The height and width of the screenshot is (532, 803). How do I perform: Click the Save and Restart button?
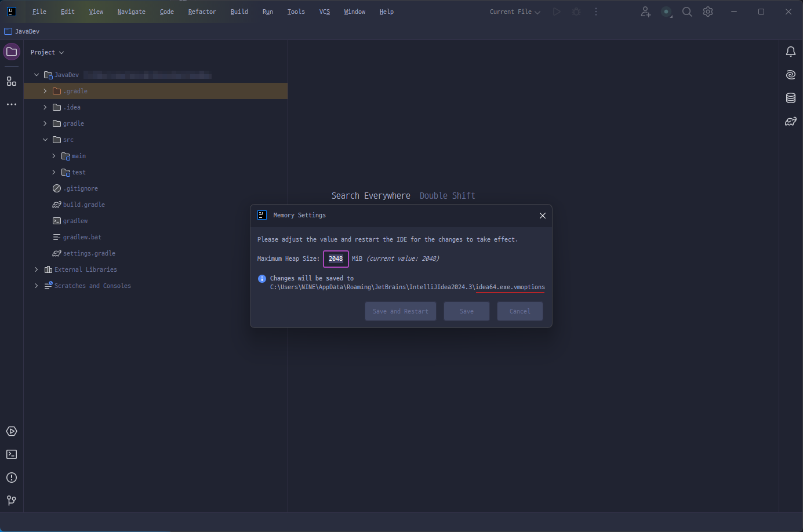click(401, 311)
